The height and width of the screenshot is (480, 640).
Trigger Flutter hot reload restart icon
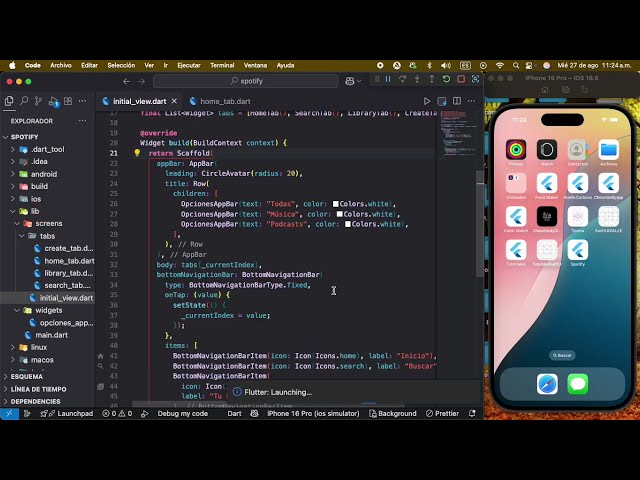[x=446, y=79]
